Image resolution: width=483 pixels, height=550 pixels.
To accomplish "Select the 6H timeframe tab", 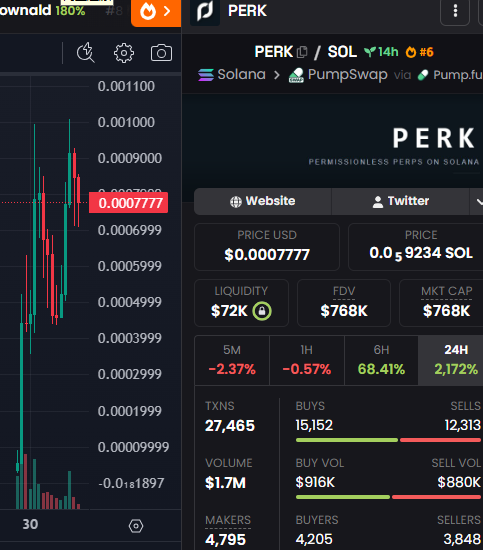I will pyautogui.click(x=381, y=360).
